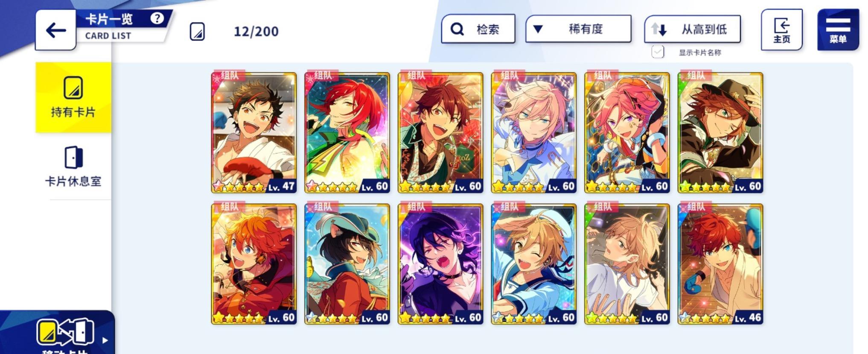Select the 持有卡片 tab
The width and height of the screenshot is (868, 354).
point(73,97)
